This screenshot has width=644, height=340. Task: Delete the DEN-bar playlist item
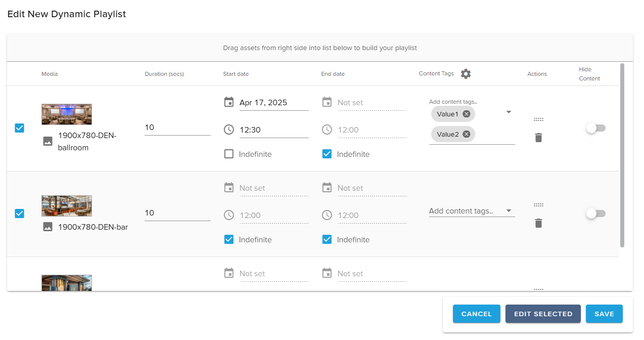538,223
